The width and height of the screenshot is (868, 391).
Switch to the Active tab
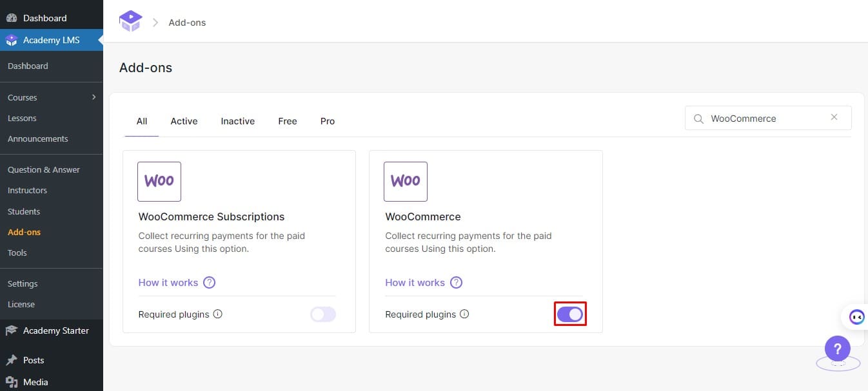coord(184,121)
